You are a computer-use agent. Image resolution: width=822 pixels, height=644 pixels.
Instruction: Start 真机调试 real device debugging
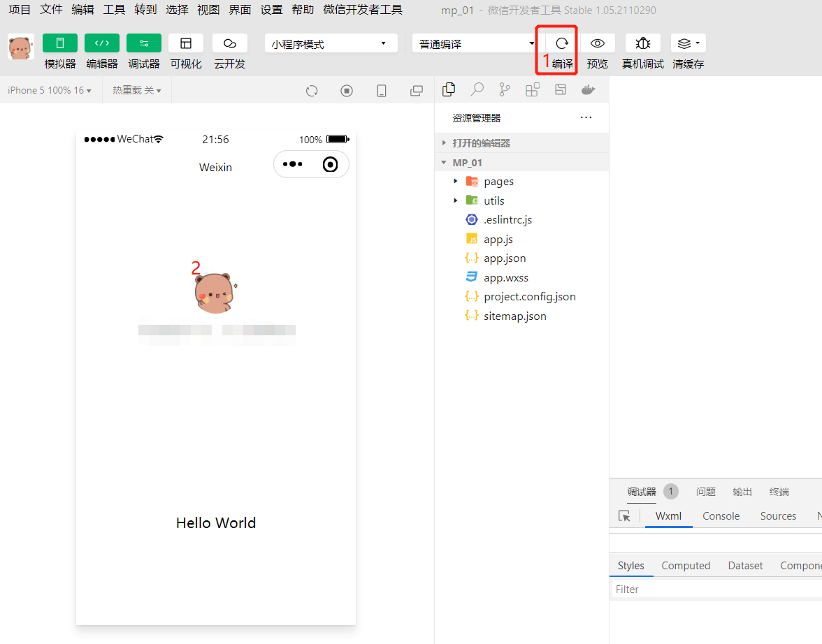[x=643, y=43]
